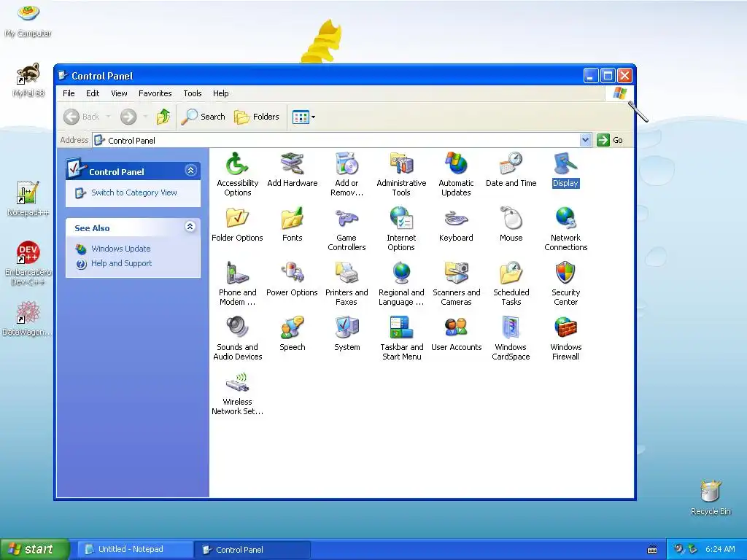The width and height of the screenshot is (747, 560).
Task: Maximize the Control Panel window
Action: 608,75
